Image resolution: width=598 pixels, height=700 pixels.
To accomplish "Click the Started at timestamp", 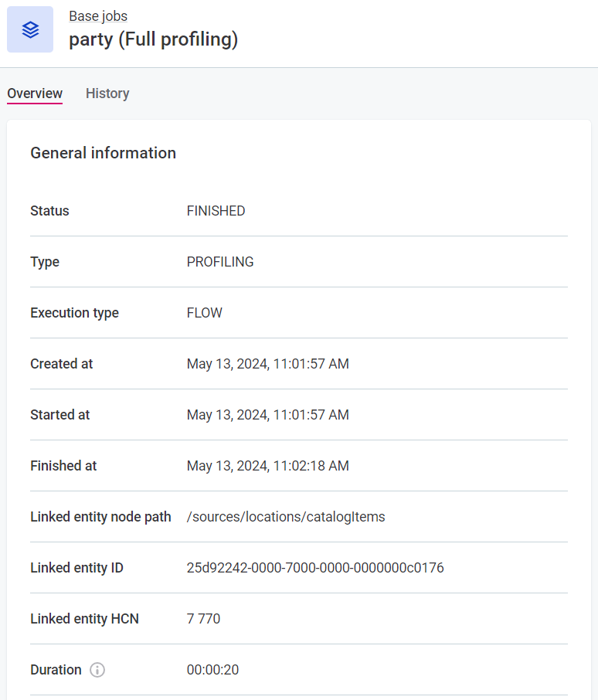I will pos(267,414).
